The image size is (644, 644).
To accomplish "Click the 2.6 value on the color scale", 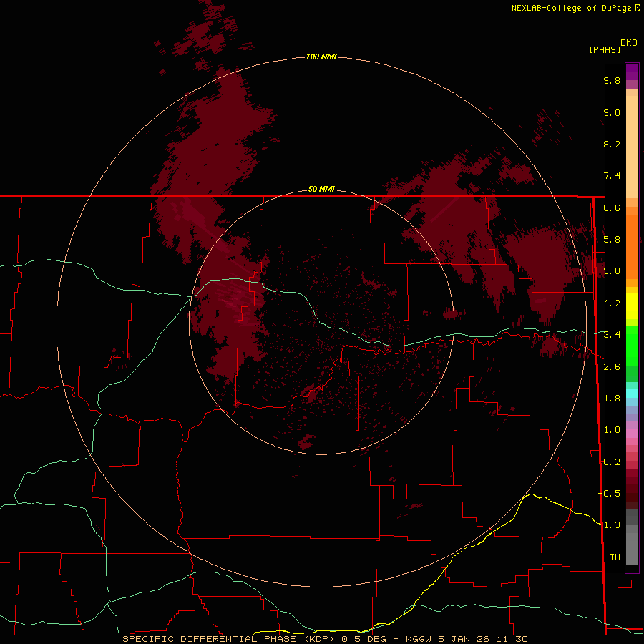I will (612, 367).
